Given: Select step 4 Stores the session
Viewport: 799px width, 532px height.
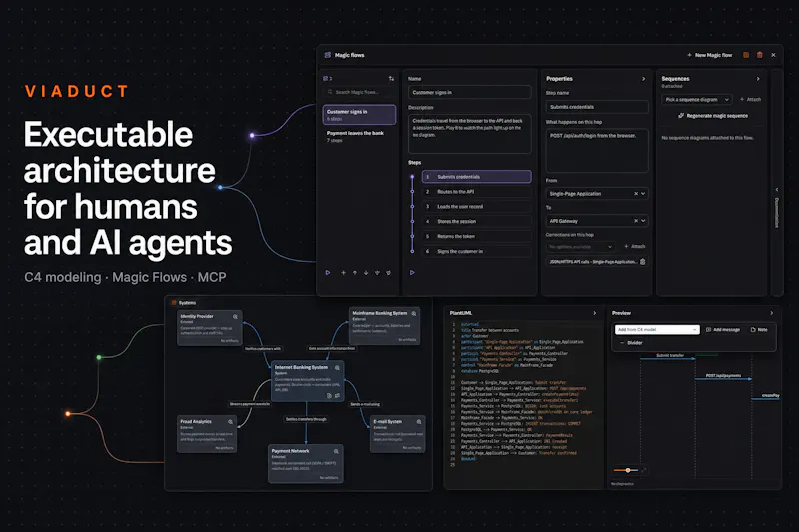Looking at the screenshot, I should coord(477,221).
